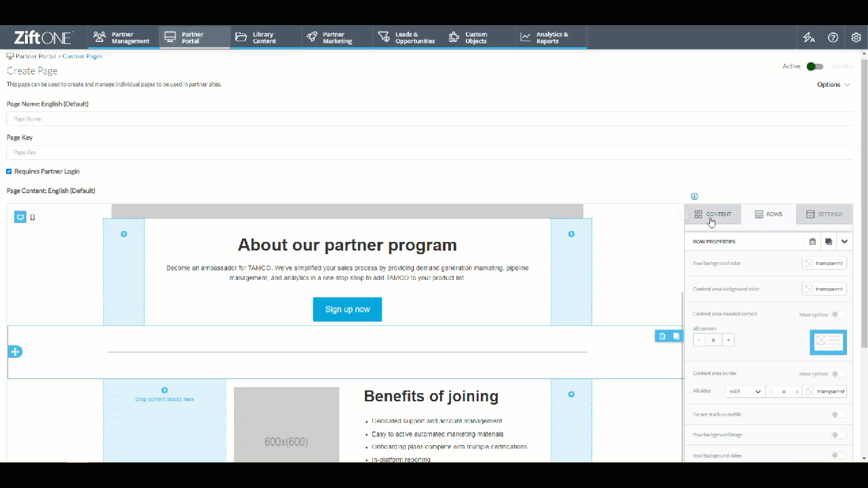
Task: Switch to the Settings tab
Action: (824, 214)
